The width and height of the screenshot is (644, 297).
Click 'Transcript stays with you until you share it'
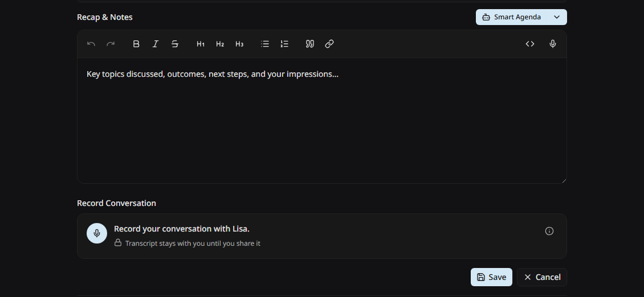(193, 244)
